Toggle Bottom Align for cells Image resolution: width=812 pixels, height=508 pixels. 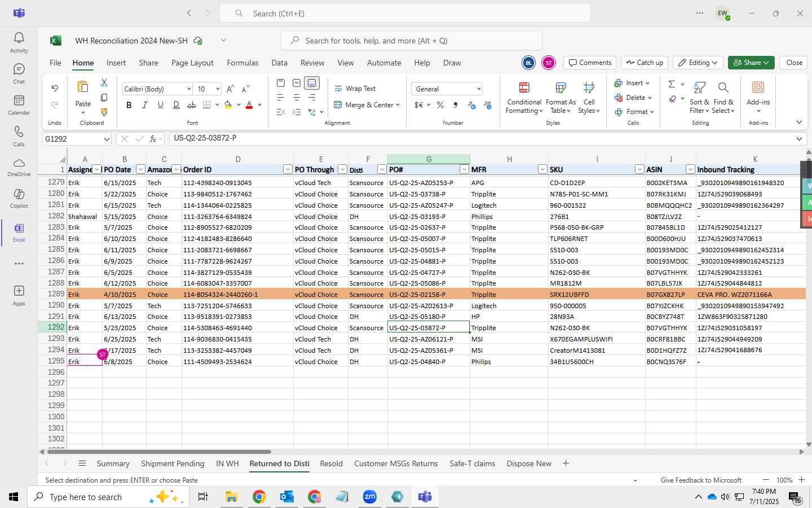[x=312, y=83]
